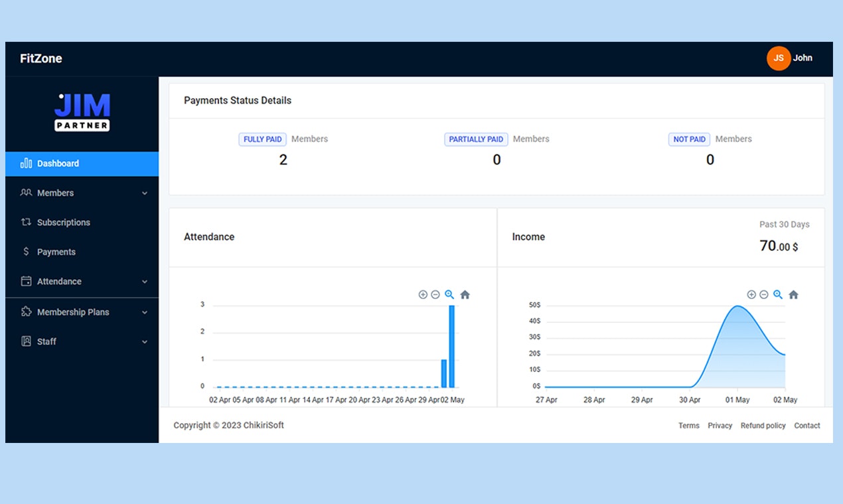Activate selection zoom on Income chart

click(778, 294)
